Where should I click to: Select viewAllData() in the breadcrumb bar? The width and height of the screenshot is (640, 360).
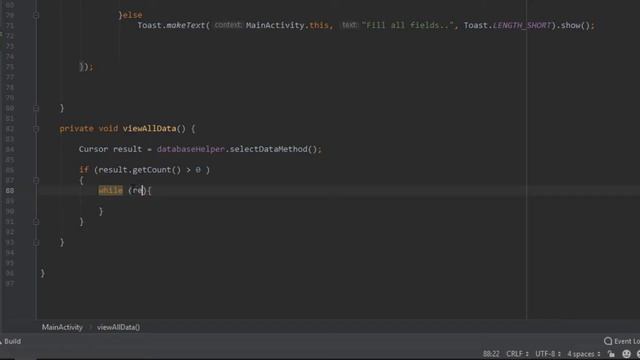tap(118, 327)
